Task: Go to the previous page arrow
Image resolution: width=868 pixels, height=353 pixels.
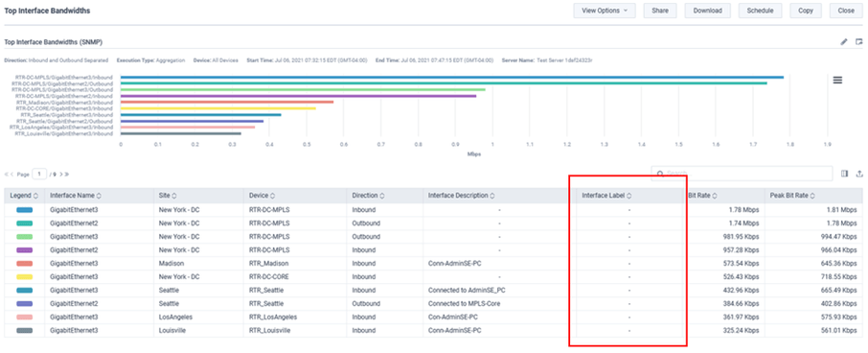Action: click(x=12, y=174)
